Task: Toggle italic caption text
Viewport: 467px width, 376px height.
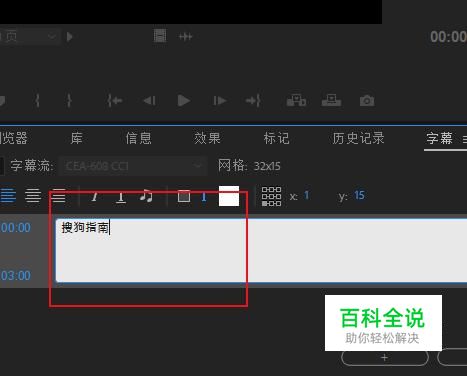Action: [x=95, y=196]
